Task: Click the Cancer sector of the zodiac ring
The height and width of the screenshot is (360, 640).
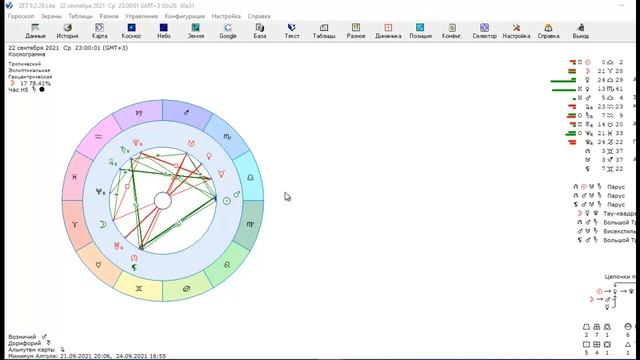Action: (x=186, y=289)
